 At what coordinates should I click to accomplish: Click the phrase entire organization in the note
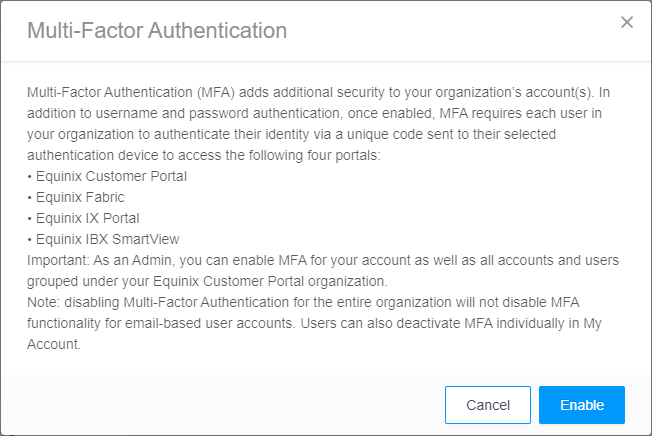point(394,302)
